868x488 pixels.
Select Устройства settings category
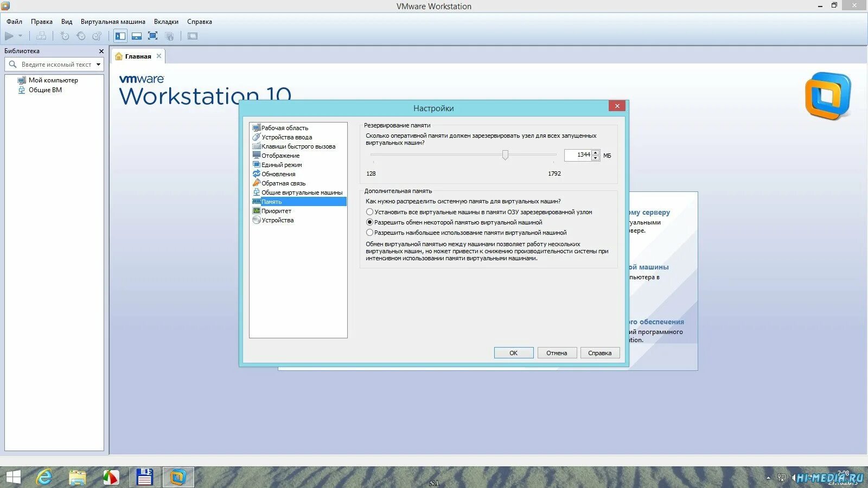pyautogui.click(x=277, y=220)
